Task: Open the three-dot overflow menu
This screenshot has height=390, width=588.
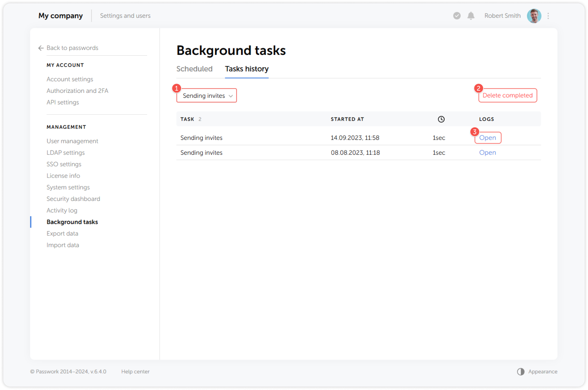Action: point(548,16)
